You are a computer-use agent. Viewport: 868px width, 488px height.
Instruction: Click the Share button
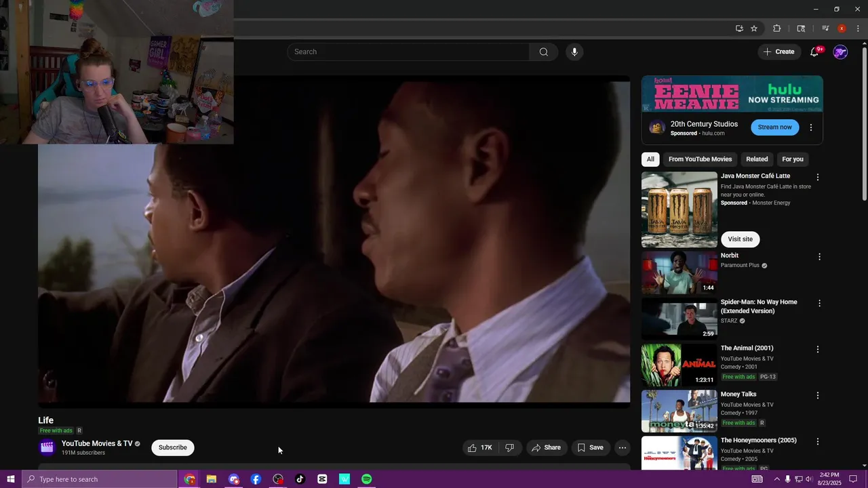click(x=546, y=447)
